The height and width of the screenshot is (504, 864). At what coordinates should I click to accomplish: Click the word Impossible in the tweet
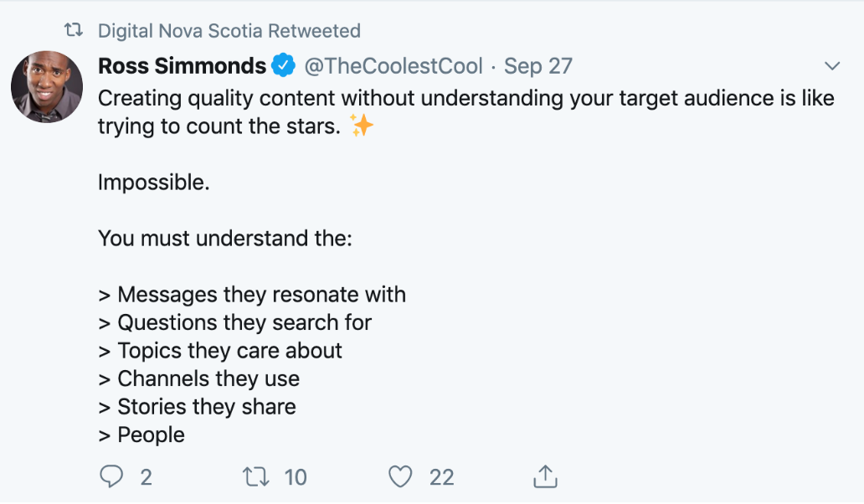tap(153, 183)
